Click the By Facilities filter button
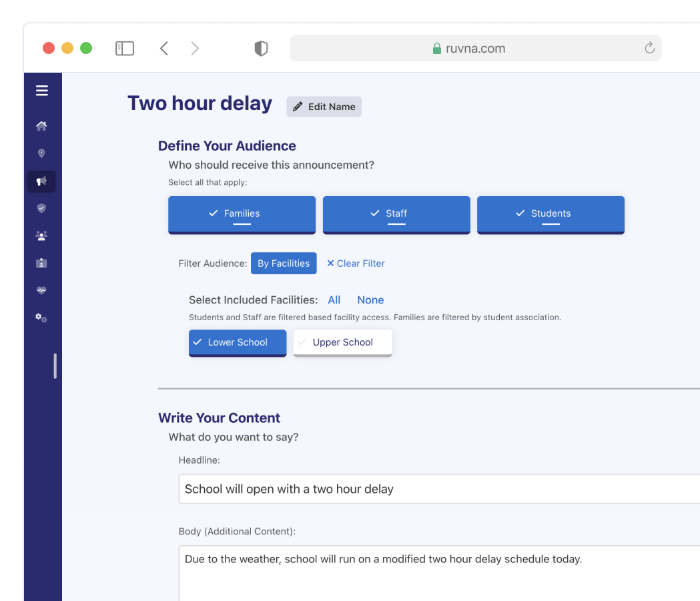 (x=284, y=263)
